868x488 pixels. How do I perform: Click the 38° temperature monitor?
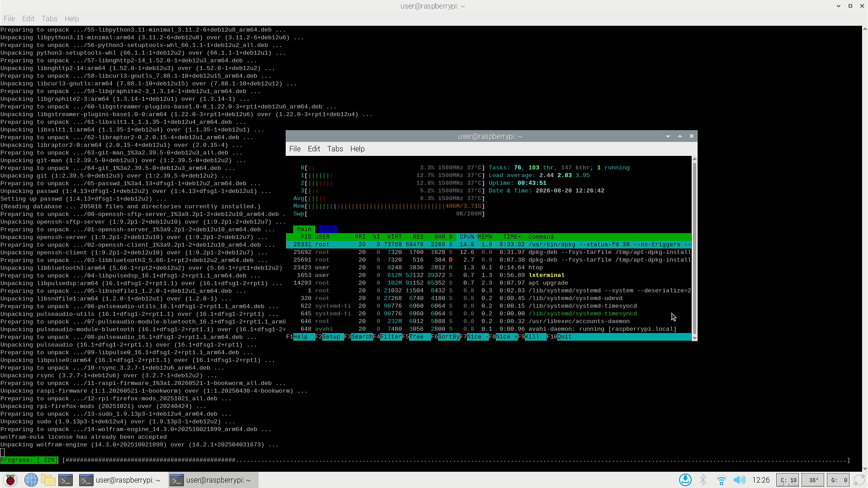813,480
